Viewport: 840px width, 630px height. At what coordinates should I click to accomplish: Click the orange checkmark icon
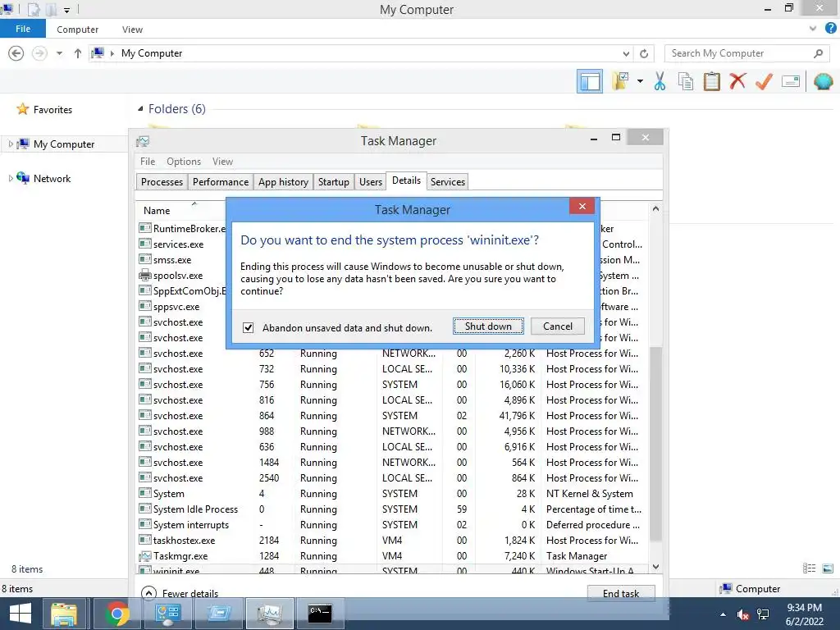764,81
